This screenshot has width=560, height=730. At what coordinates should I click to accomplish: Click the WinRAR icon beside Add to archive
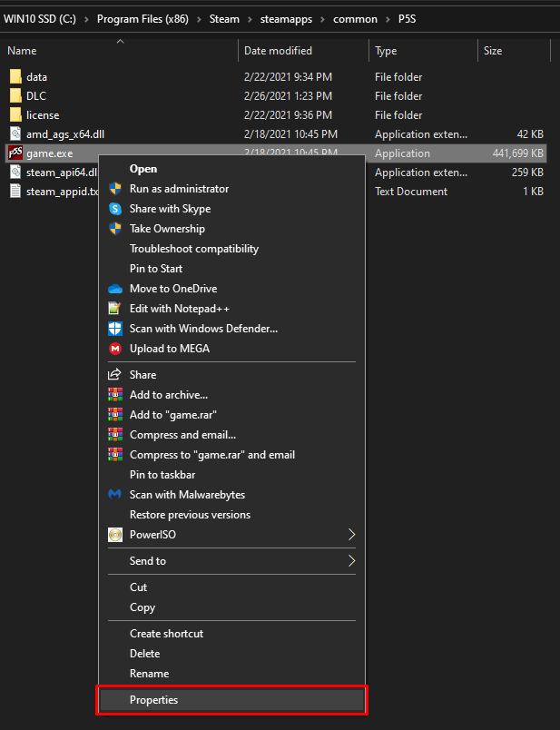point(115,395)
